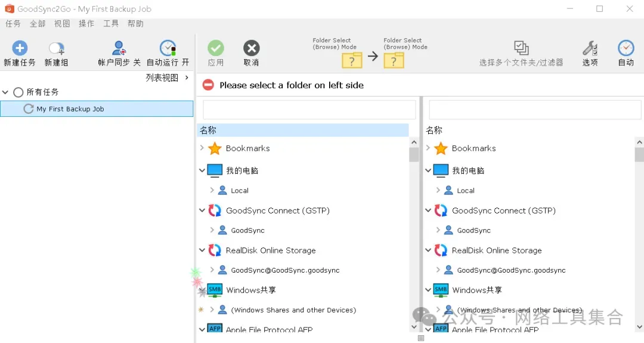Click the red stop icon beside the warning message
The height and width of the screenshot is (343, 644).
pyautogui.click(x=208, y=85)
